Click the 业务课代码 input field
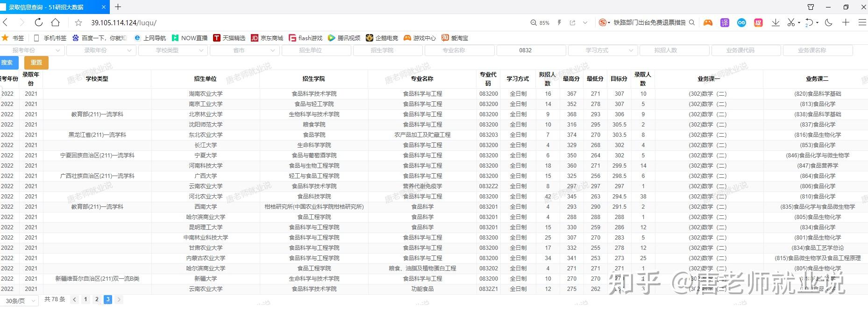Image resolution: width=868 pixels, height=318 pixels. (x=746, y=50)
